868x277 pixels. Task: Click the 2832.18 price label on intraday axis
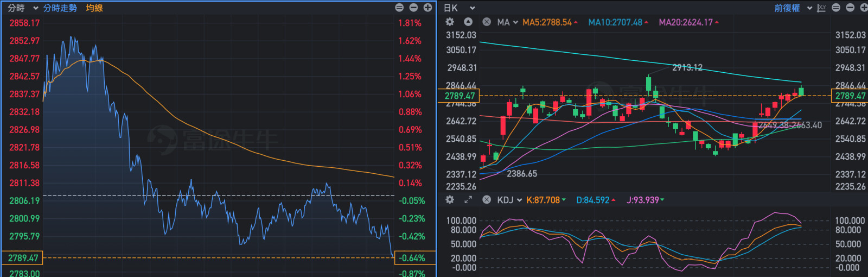tap(24, 112)
